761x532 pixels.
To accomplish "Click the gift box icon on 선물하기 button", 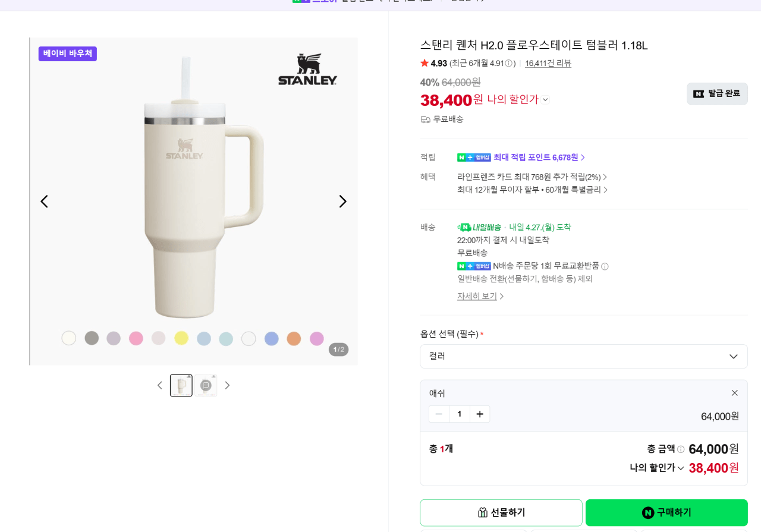I will [483, 512].
